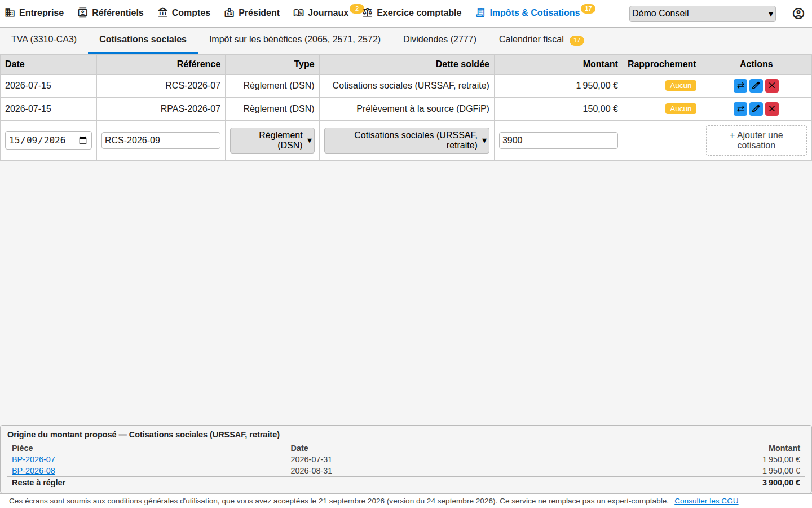Open the Consulter les CGU link
Viewport: 812px width, 508px height.
[x=707, y=501]
